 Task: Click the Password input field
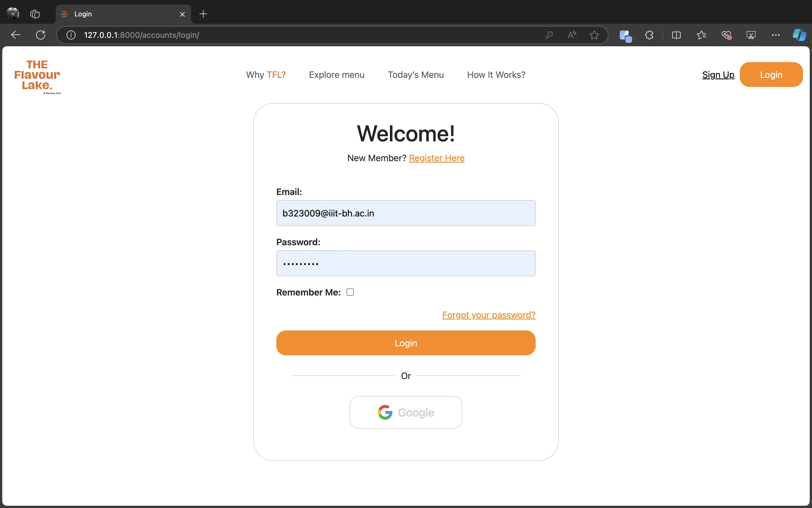406,263
